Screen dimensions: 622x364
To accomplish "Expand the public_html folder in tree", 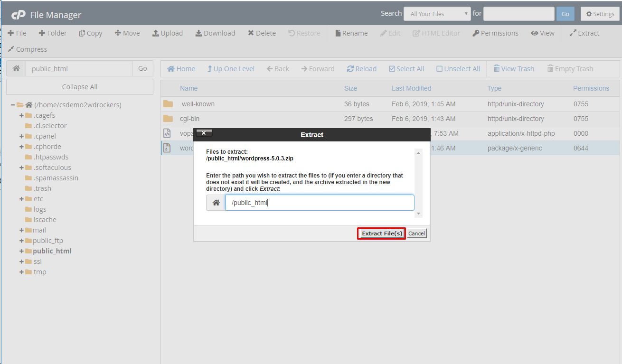I will tap(21, 251).
